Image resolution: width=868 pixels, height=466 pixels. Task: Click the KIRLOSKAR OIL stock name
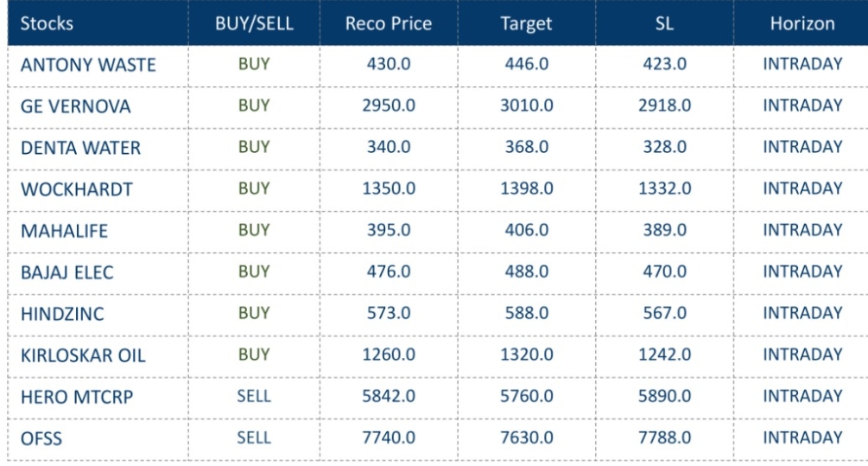(x=83, y=356)
